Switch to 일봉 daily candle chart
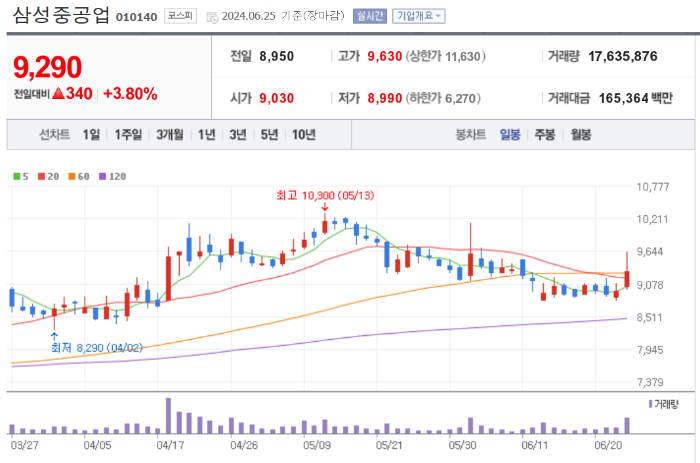Image resolution: width=700 pixels, height=463 pixels. 510,134
